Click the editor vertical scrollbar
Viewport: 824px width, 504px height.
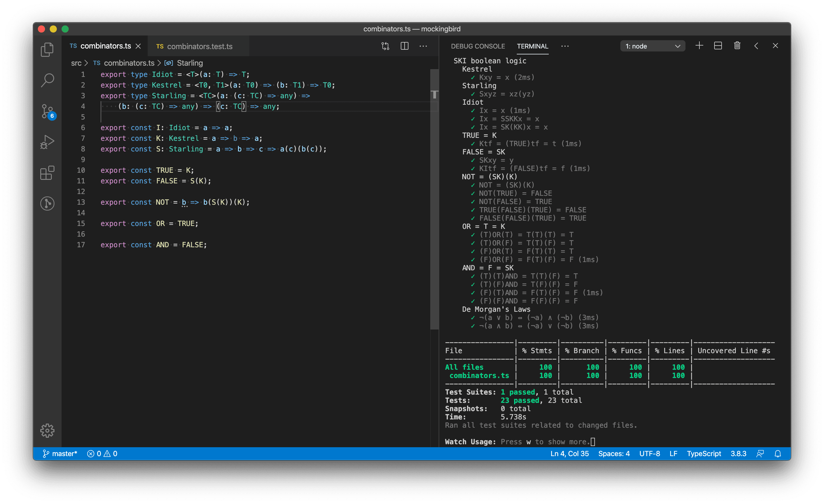tap(434, 199)
